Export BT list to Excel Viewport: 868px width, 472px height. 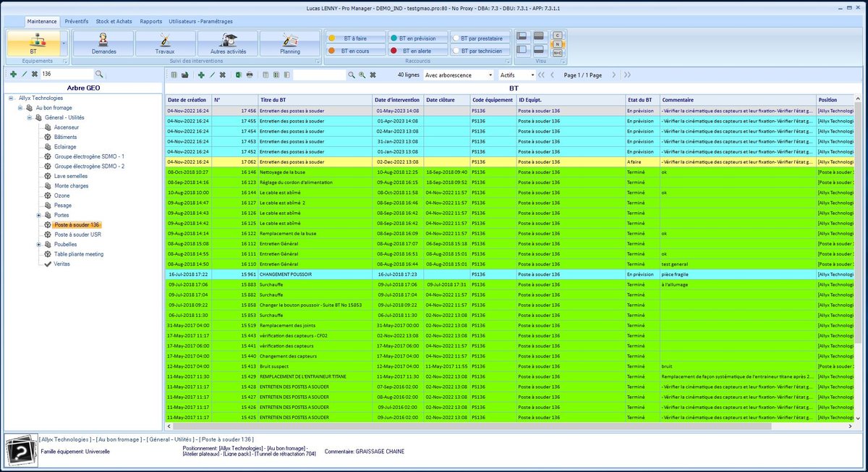pos(238,75)
